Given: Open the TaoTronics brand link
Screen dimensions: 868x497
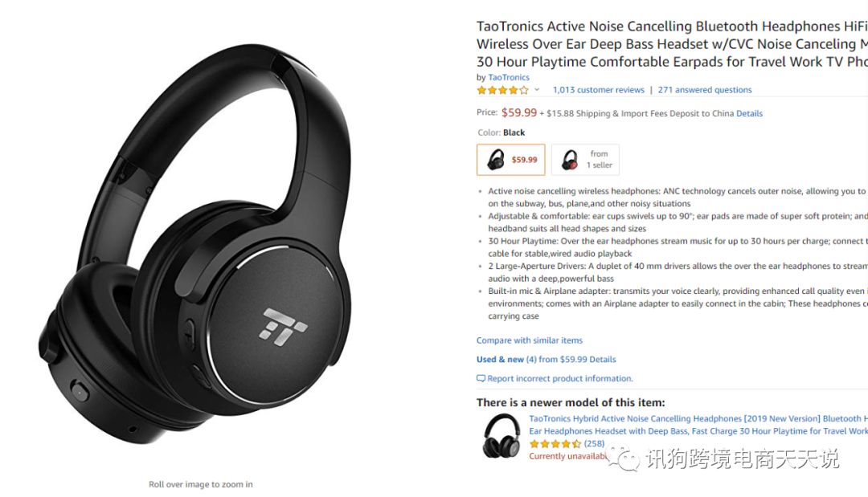Looking at the screenshot, I should click(x=508, y=77).
